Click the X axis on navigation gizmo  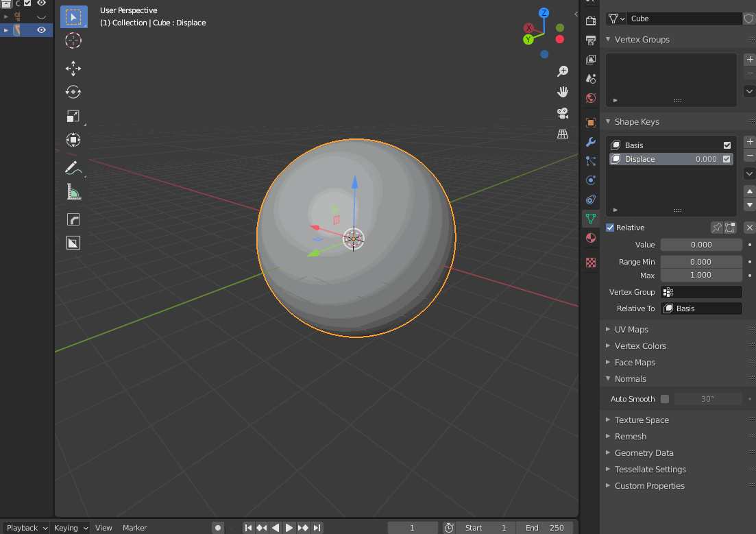pos(529,28)
